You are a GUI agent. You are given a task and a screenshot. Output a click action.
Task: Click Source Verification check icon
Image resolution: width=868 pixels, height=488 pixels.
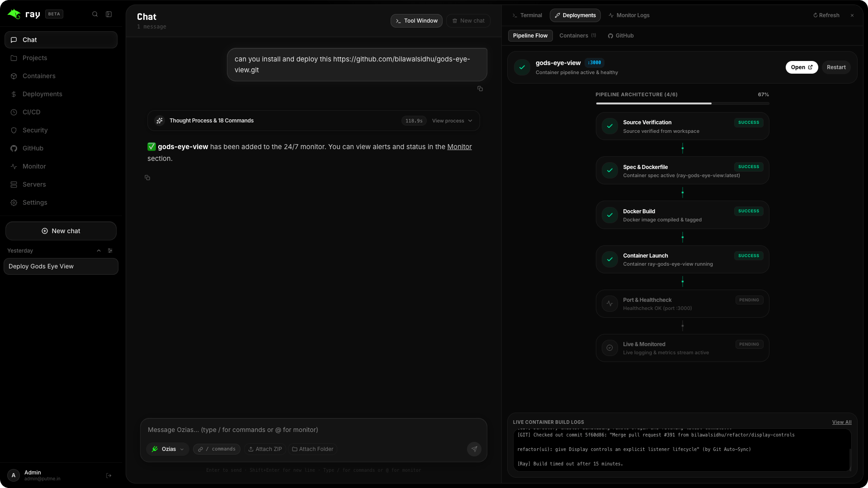tap(610, 126)
